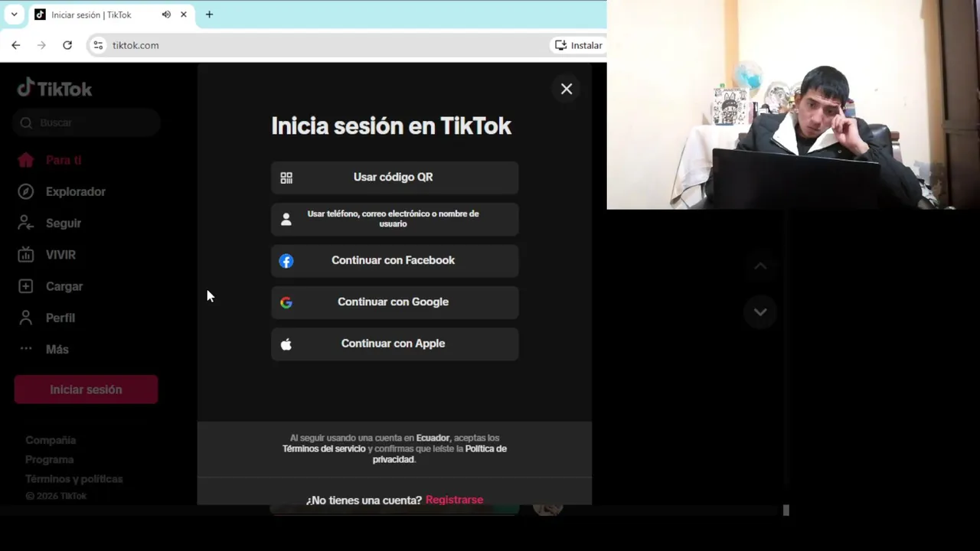This screenshot has height=551, width=980.
Task: Close the TikTok login dialog
Action: coord(566,89)
